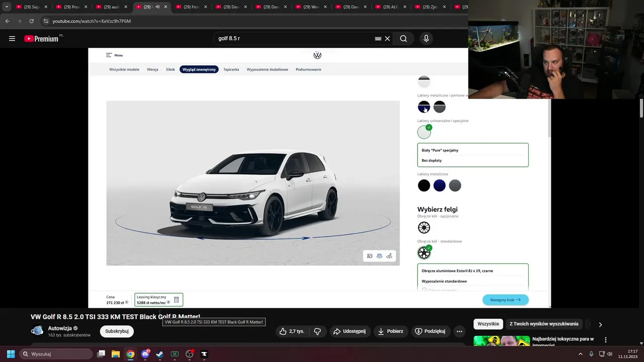The image size is (644, 362).
Task: Open the VW configurator Menu icon
Action: coord(109,55)
